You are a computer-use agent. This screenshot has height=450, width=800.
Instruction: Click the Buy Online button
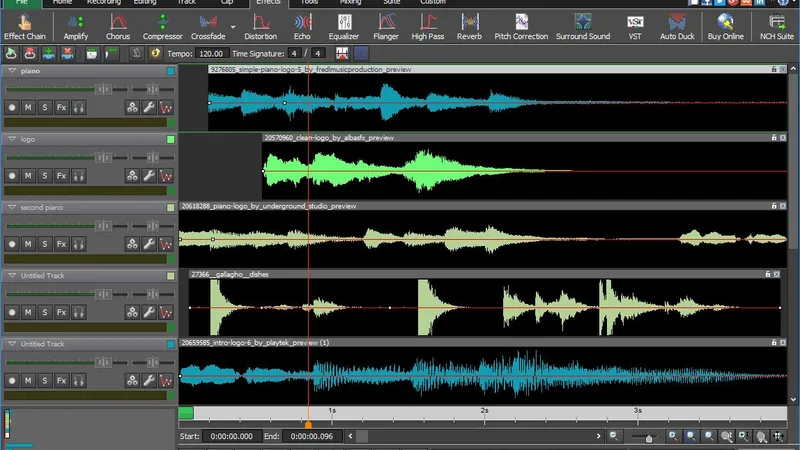pos(726,25)
